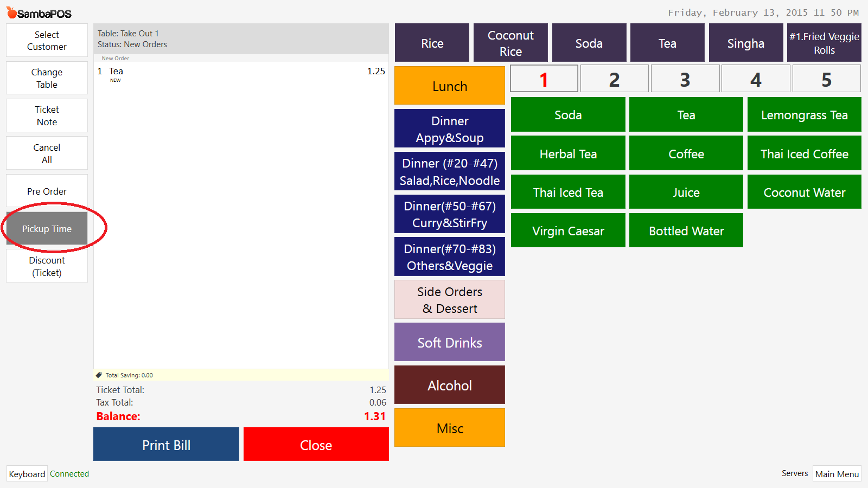Viewport: 868px width, 488px height.
Task: Open Select Customer
Action: click(x=47, y=41)
